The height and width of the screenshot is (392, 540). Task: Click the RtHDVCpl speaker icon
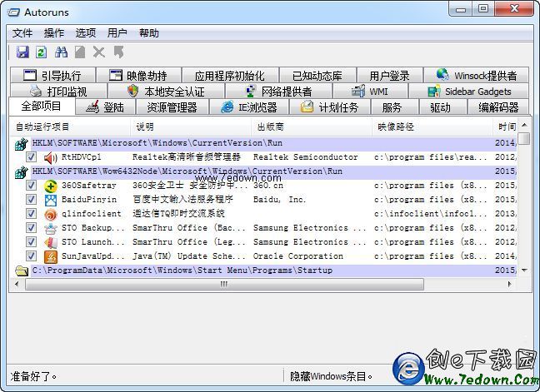click(x=50, y=157)
